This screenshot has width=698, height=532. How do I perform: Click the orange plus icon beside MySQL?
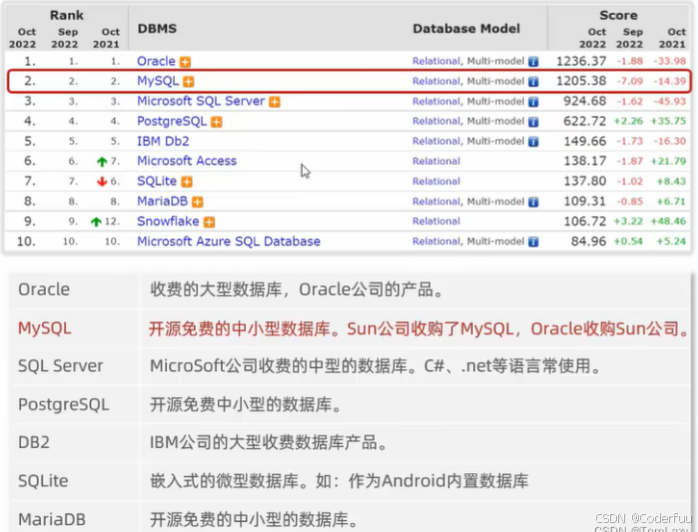[x=188, y=81]
